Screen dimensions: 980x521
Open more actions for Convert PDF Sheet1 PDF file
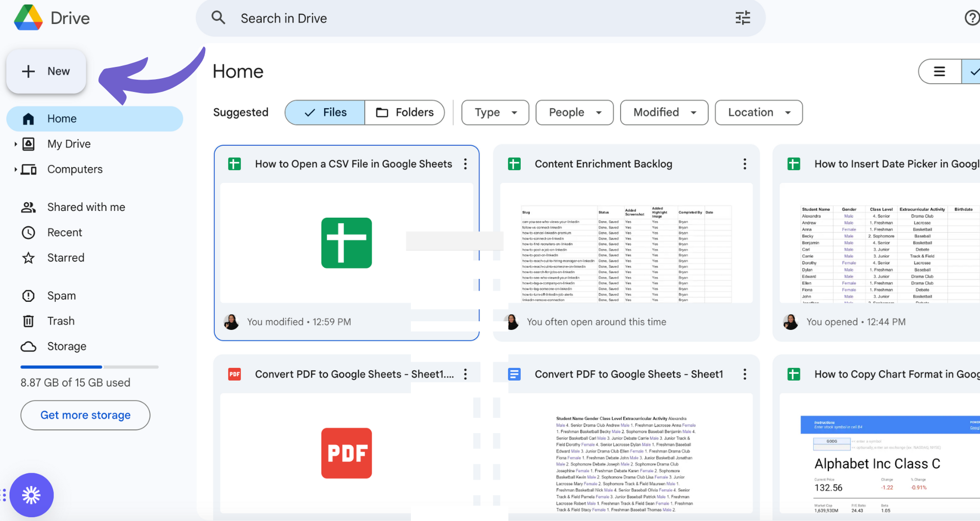click(x=465, y=374)
